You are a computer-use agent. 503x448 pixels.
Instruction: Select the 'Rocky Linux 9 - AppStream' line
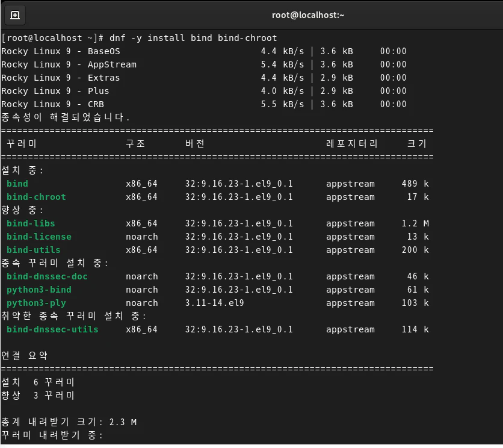click(204, 64)
